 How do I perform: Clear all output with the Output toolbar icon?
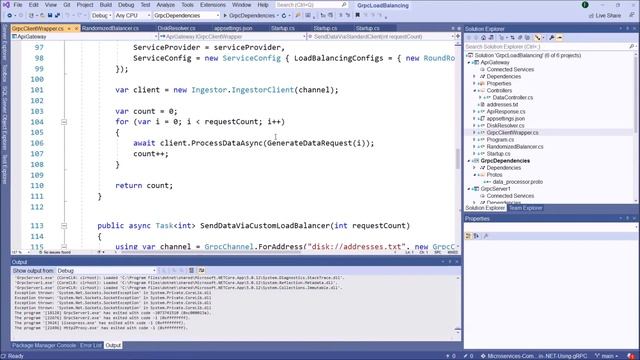coord(191,271)
